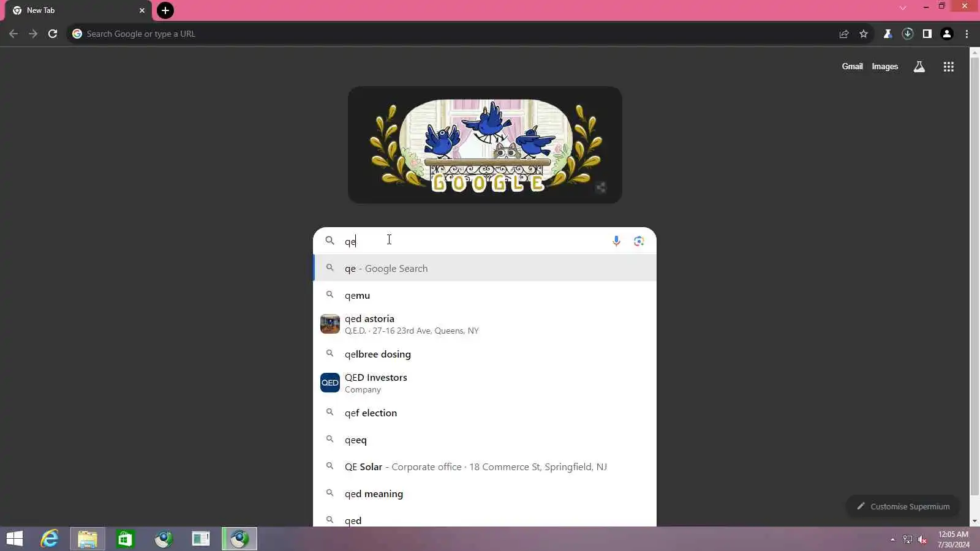Open the network tray icon
The image size is (980, 551).
pyautogui.click(x=908, y=539)
